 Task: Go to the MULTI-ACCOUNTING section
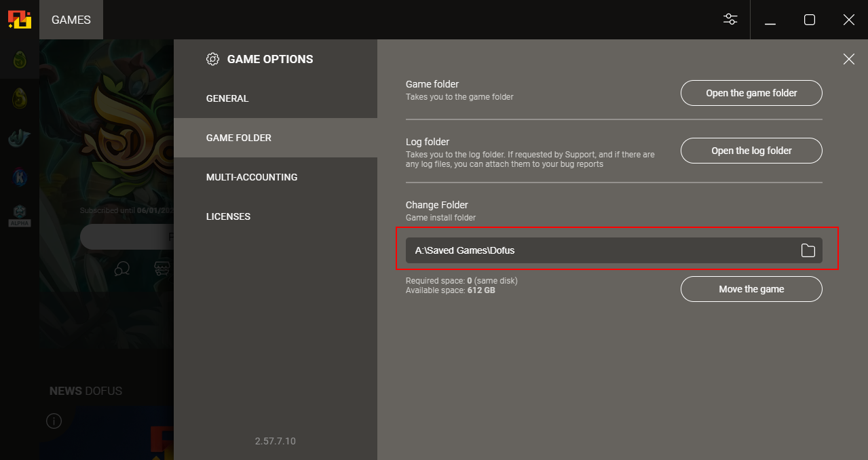coord(252,177)
